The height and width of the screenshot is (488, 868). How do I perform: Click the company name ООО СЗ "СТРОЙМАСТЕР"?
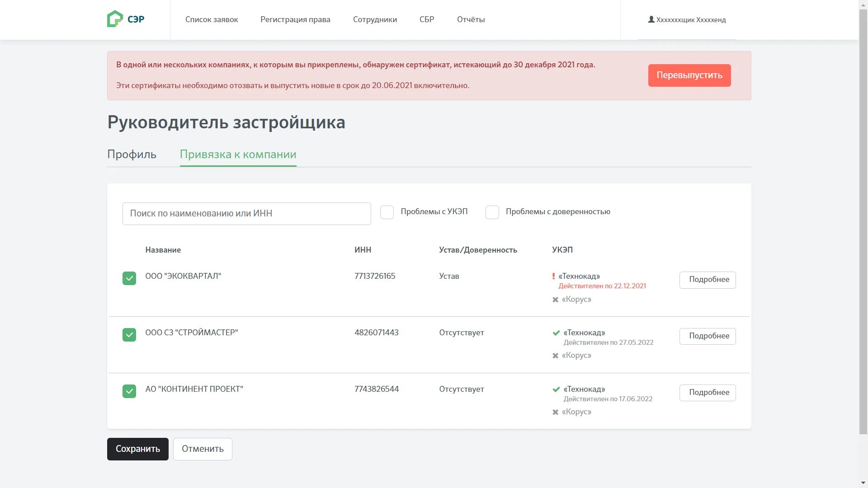192,333
